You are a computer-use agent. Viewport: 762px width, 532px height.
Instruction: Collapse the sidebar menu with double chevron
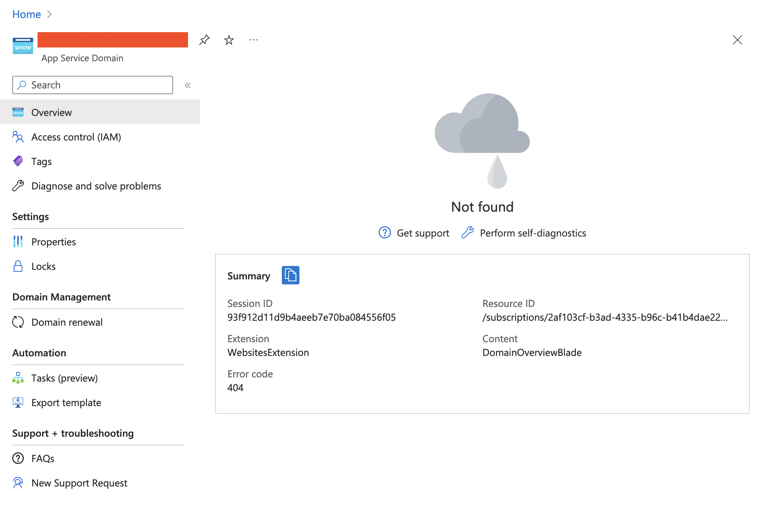(188, 85)
